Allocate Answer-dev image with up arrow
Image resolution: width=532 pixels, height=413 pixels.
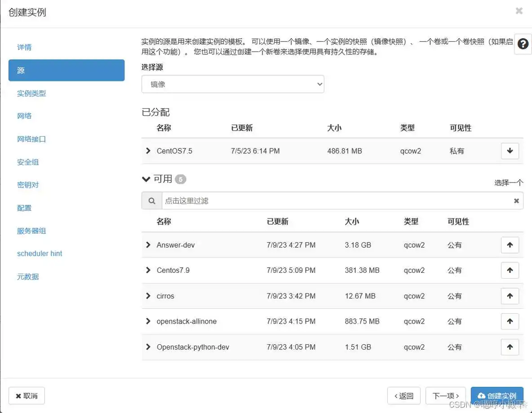[x=510, y=245]
